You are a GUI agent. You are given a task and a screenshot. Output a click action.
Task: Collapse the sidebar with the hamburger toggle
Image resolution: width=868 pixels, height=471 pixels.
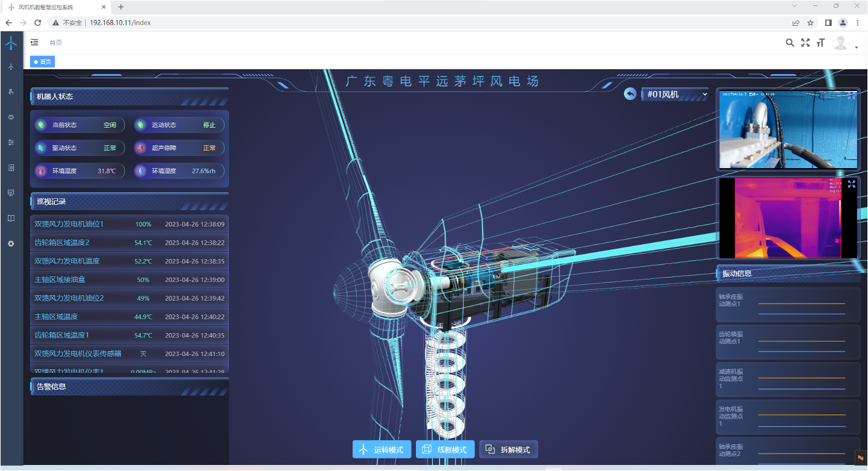(34, 42)
